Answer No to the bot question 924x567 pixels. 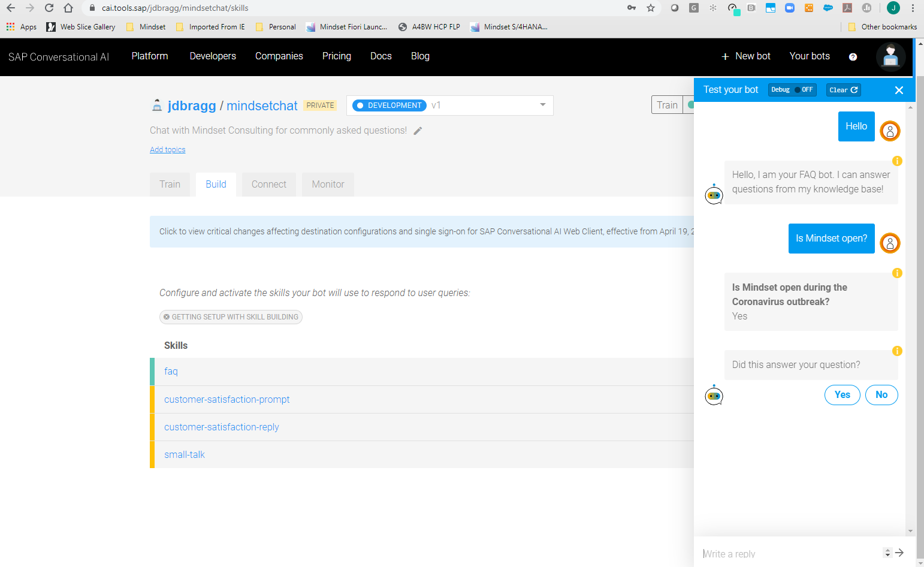click(881, 394)
